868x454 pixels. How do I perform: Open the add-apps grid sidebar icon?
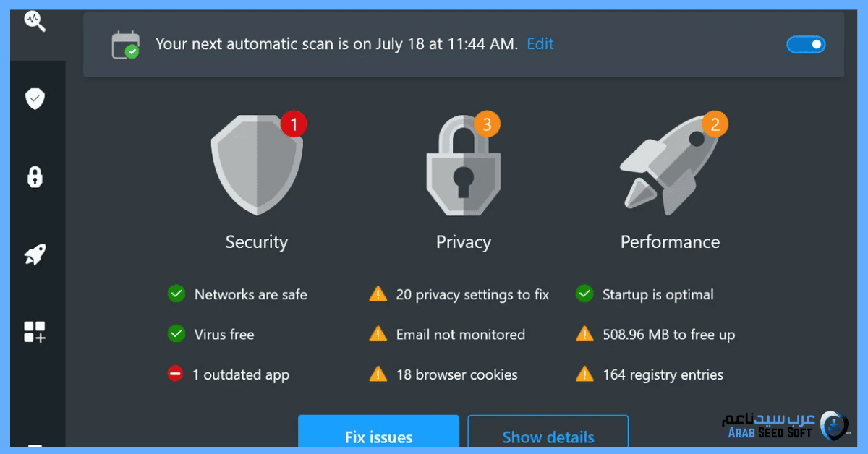[x=35, y=333]
